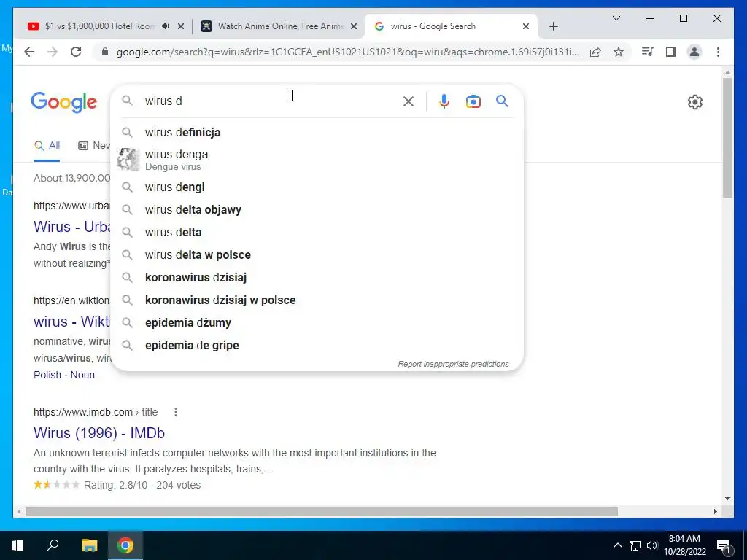The width and height of the screenshot is (747, 560).
Task: Choose suggestion wirus delta objawy
Action: coord(317,209)
